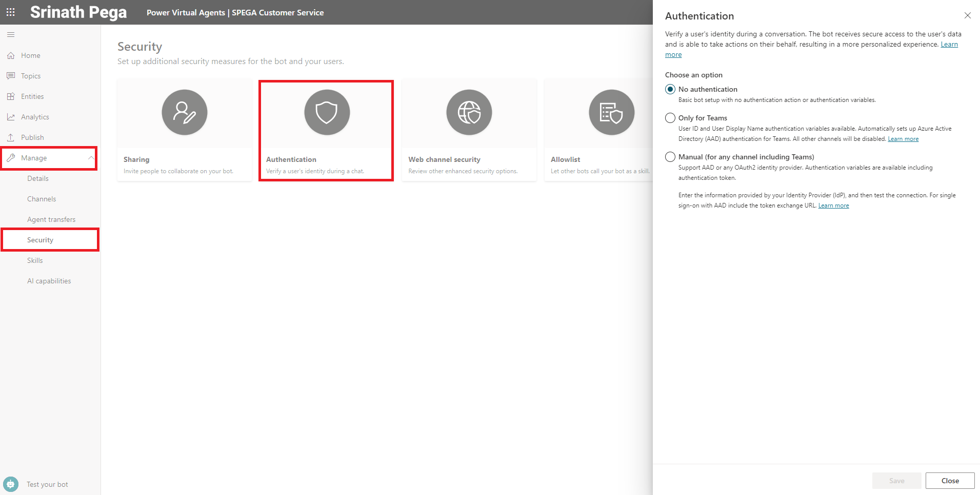Click the Authentication shield icon

click(x=327, y=112)
